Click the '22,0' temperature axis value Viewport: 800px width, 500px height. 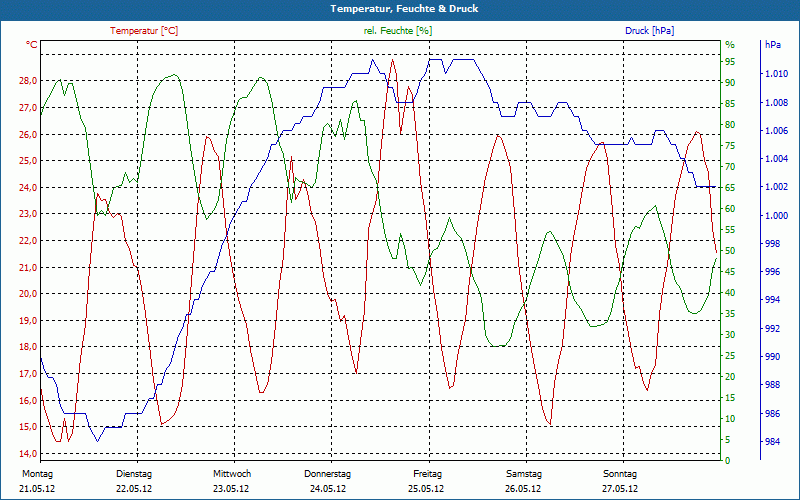click(28, 240)
